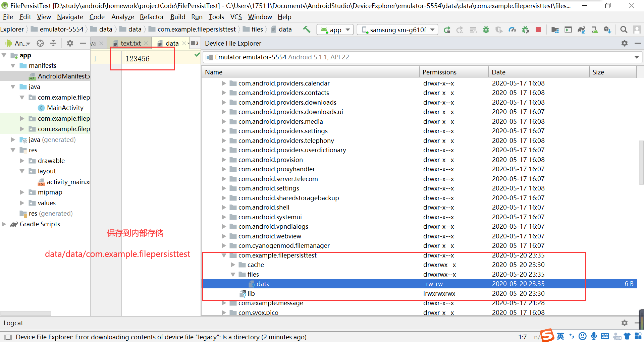This screenshot has height=342, width=644.
Task: Open the AVD Manager icon
Action: [x=594, y=30]
